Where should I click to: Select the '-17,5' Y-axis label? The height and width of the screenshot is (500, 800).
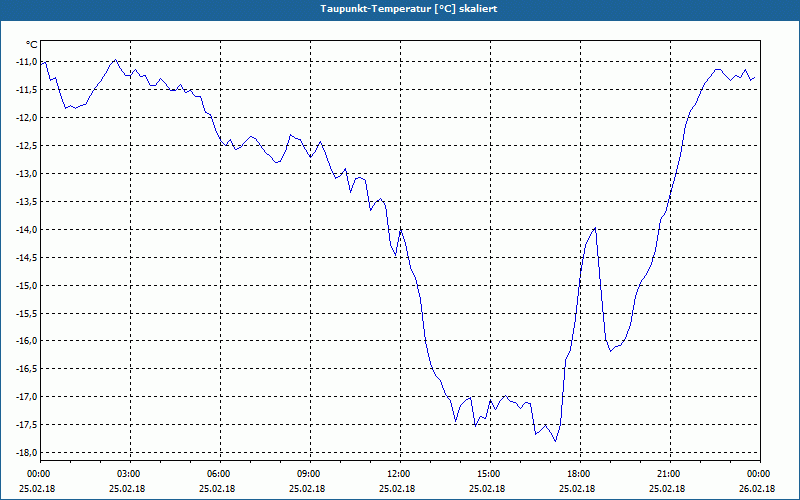coord(27,425)
